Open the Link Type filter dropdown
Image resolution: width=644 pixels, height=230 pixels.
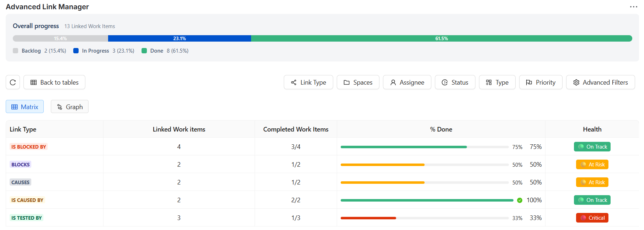(308, 82)
